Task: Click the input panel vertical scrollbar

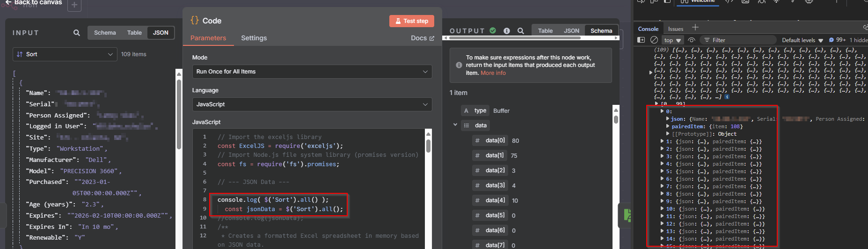Action: click(179, 115)
